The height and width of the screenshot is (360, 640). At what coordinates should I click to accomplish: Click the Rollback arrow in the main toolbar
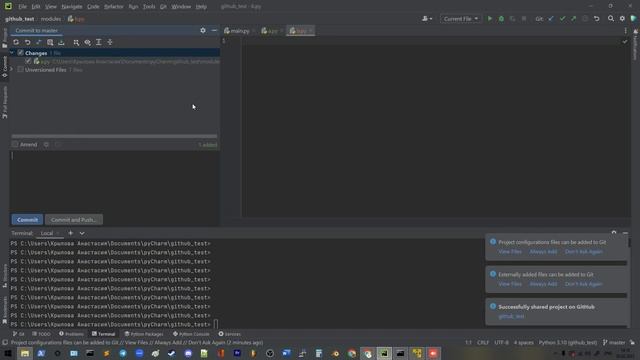(x=596, y=19)
